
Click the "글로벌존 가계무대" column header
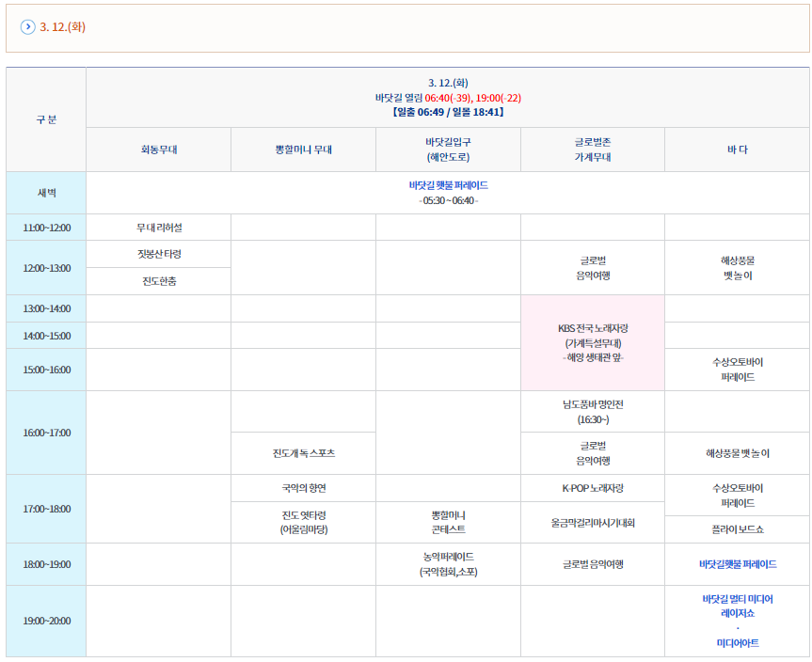593,150
